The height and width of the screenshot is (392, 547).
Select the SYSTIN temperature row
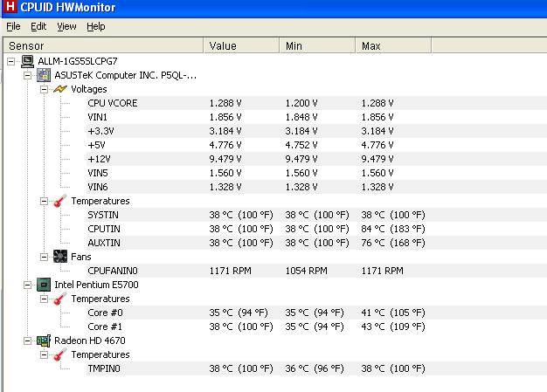317,215
